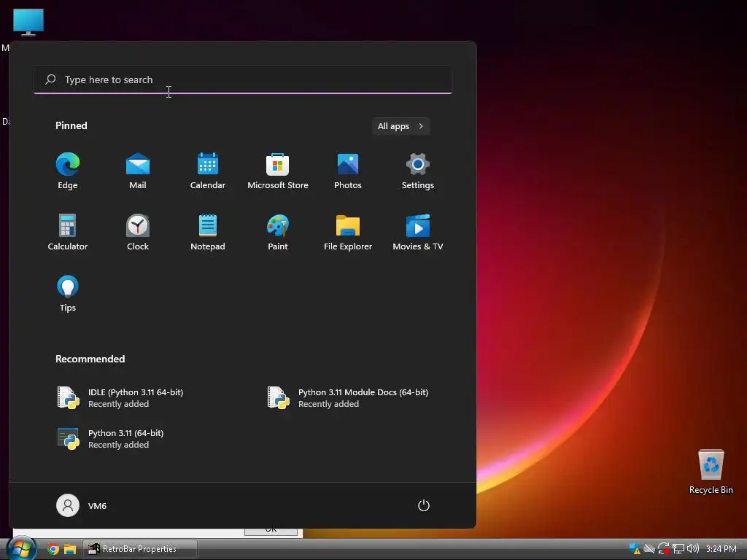Launch Movies & TV
Image resolution: width=747 pixels, height=560 pixels.
[418, 233]
